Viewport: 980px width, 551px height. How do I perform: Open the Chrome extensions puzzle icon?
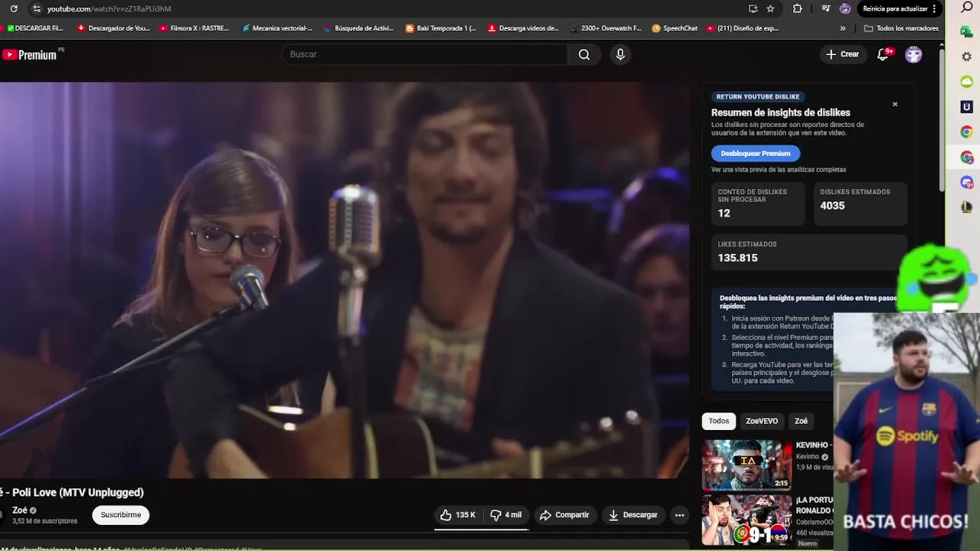797,8
